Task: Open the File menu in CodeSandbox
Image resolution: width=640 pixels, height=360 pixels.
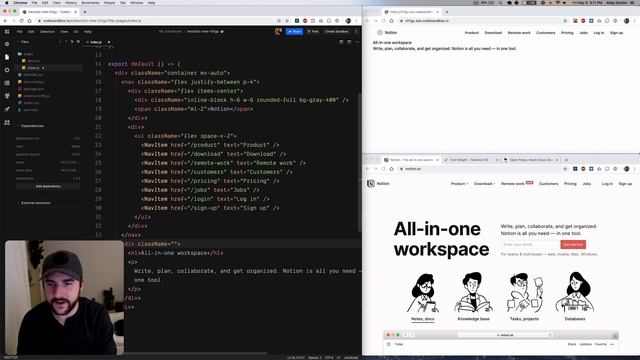Action: coord(20,31)
